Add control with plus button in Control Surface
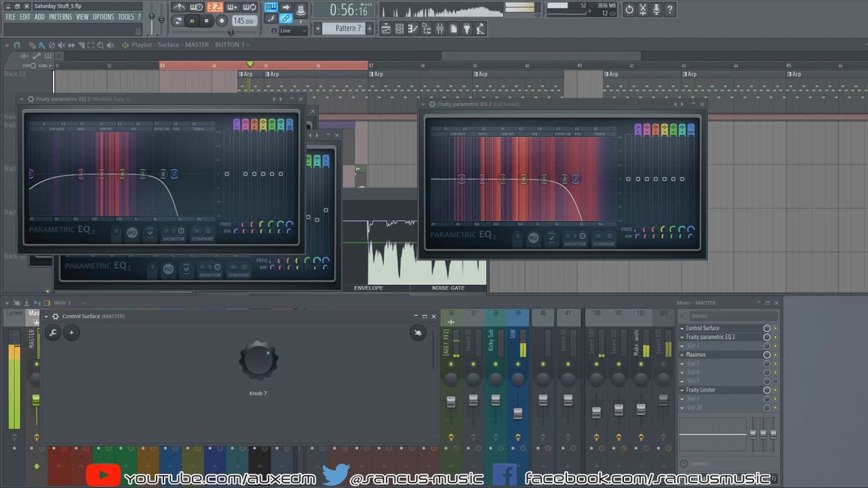868x488 pixels. pyautogui.click(x=71, y=332)
